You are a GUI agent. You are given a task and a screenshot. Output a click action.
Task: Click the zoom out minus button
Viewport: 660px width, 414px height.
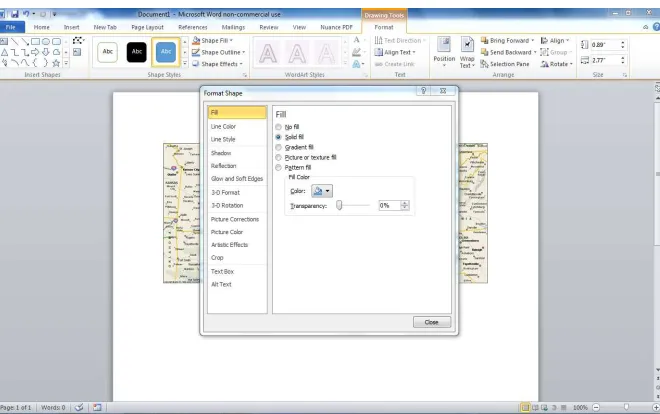(x=596, y=407)
